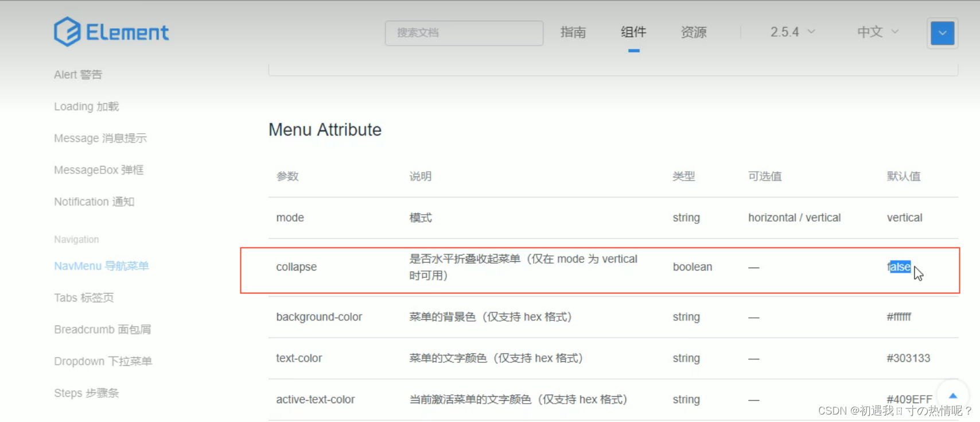Go to Message 消息提示 in sidebar
Viewport: 980px width, 422px height.
(x=100, y=138)
